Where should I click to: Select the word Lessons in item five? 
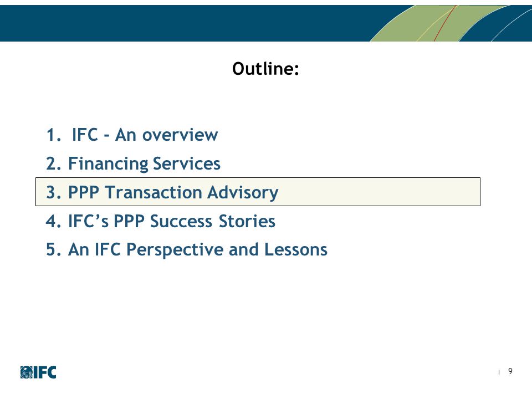tap(296, 250)
